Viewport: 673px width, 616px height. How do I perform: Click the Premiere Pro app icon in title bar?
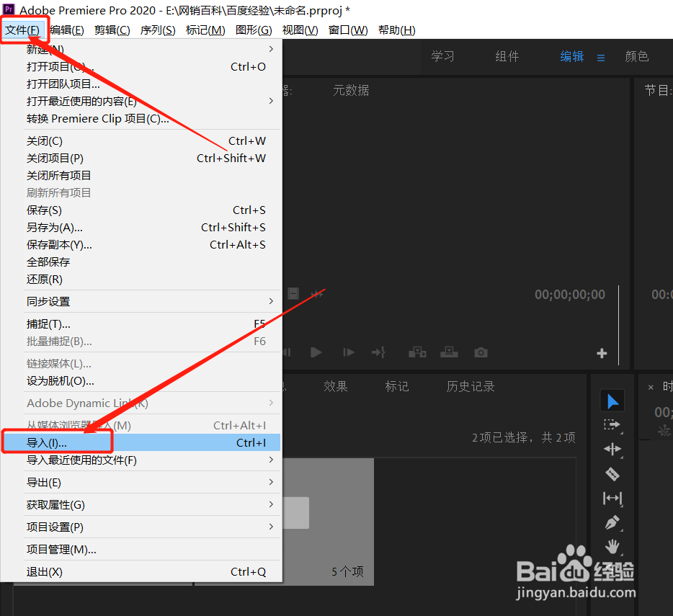[9, 9]
